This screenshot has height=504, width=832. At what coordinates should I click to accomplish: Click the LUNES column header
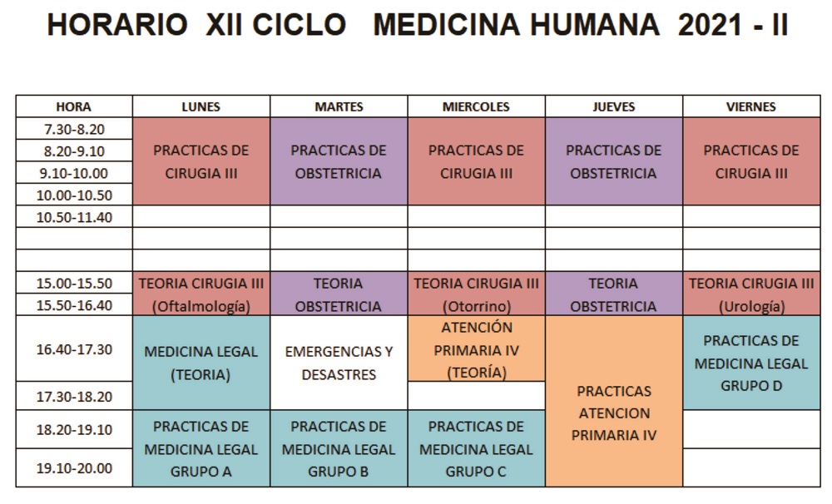click(201, 106)
